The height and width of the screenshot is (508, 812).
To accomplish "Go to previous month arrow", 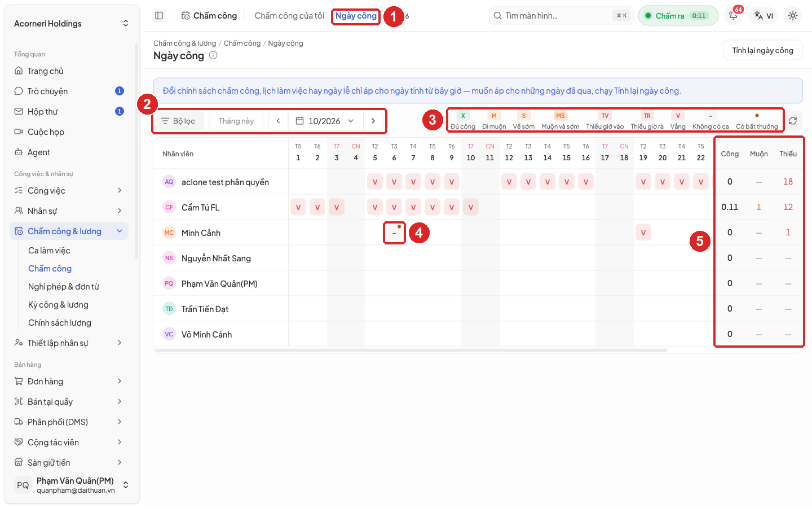I will click(x=278, y=121).
